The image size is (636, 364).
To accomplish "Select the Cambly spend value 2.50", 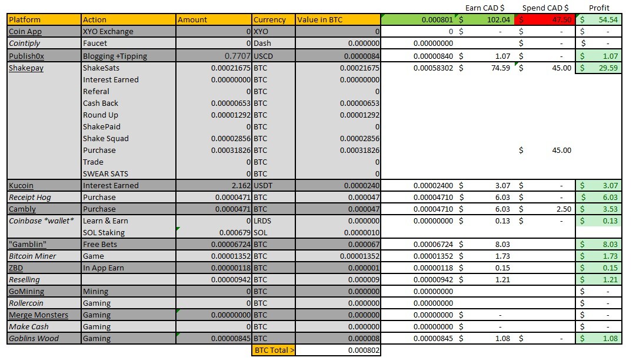I will coord(545,209).
